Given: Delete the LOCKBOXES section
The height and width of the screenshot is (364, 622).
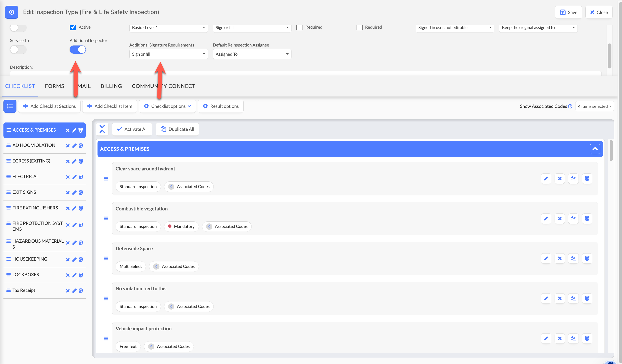Looking at the screenshot, I should point(81,275).
